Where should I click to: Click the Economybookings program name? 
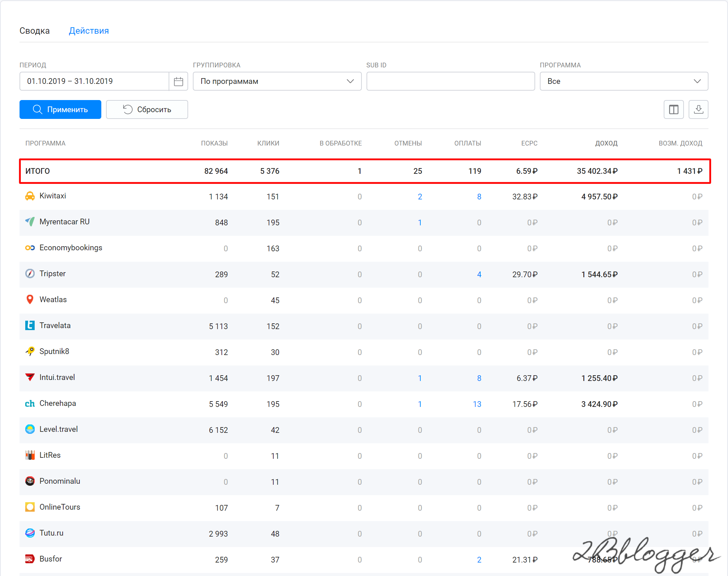pos(71,248)
